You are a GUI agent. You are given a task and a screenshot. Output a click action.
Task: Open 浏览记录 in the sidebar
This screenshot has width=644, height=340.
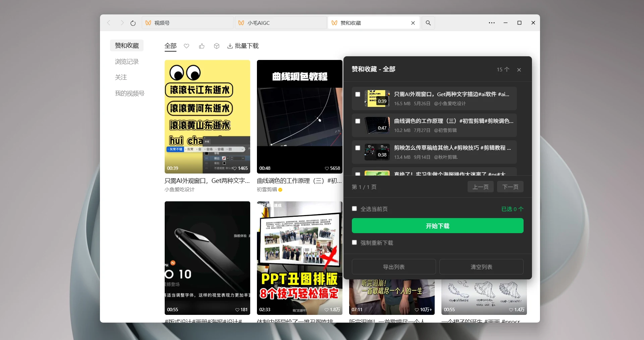pos(127,62)
